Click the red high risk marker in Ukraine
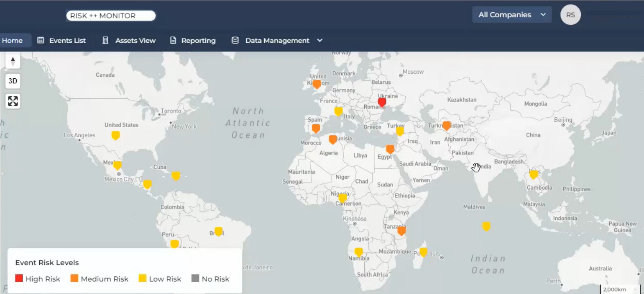Screen dimensions: 644x294 pos(382,102)
